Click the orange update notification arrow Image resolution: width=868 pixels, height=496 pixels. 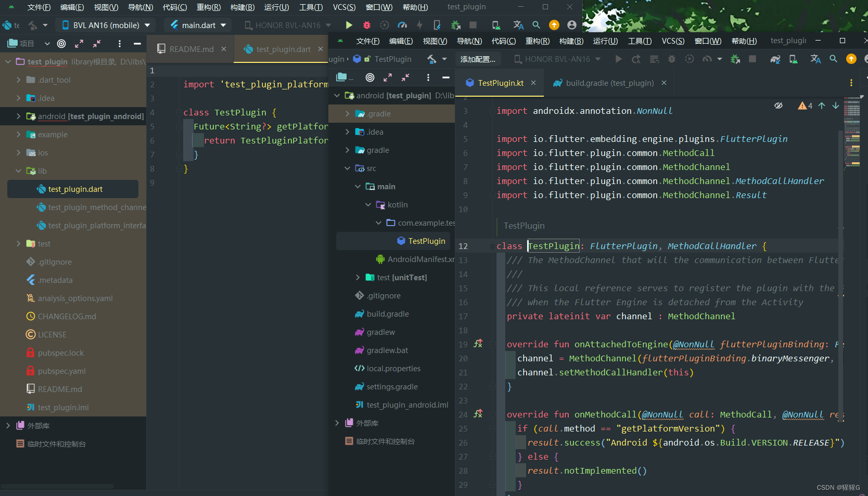[555, 25]
